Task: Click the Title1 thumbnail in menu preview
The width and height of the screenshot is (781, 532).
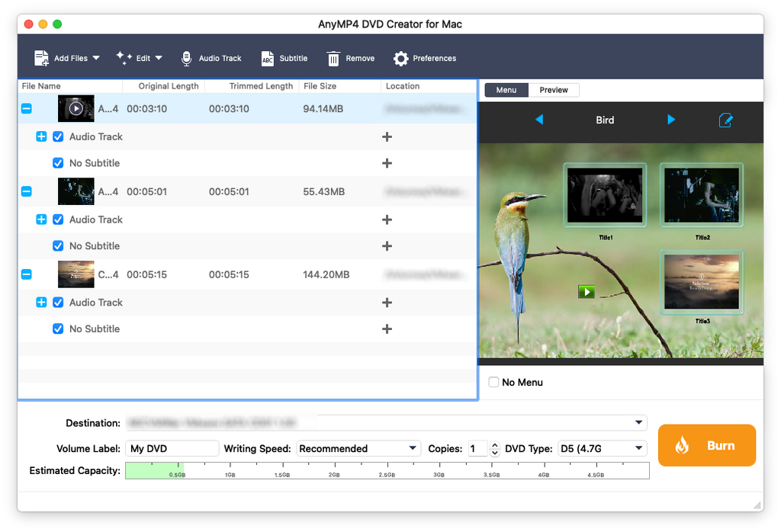Action: 605,195
